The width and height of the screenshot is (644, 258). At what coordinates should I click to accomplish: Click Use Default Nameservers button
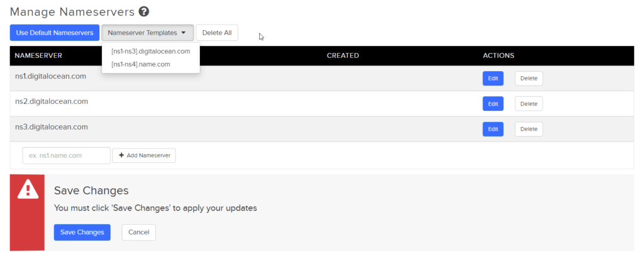(x=55, y=33)
